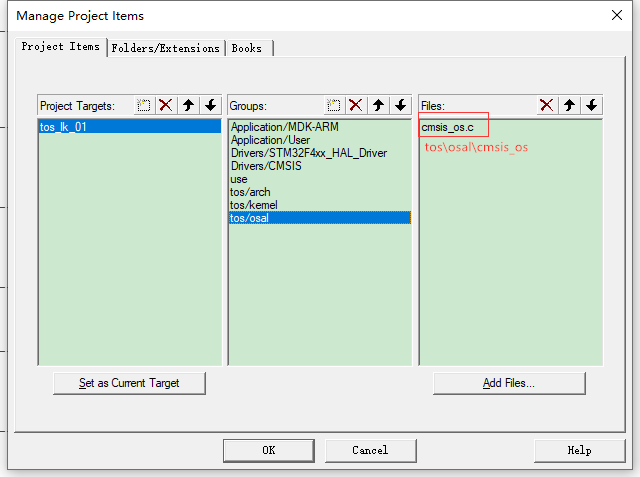
Task: Open Help for this dialog
Action: [x=579, y=450]
